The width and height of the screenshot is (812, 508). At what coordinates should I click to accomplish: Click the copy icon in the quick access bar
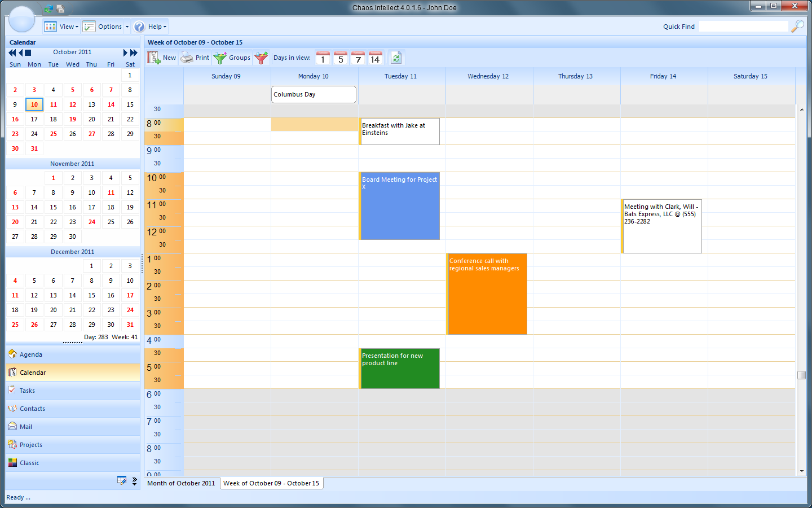60,9
